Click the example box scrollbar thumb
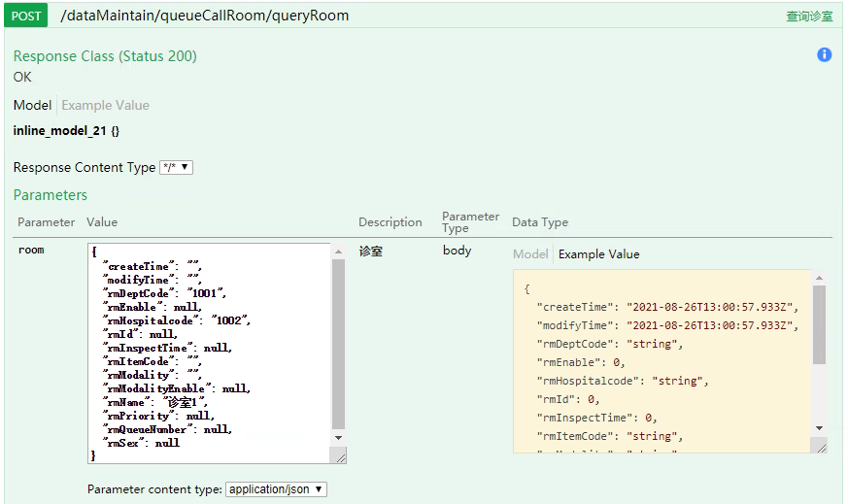The image size is (848, 504). [819, 325]
